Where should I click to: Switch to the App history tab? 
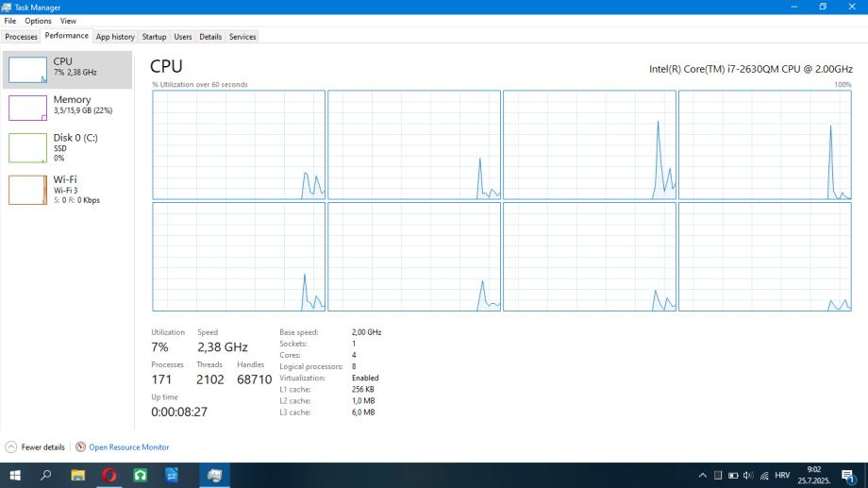pyautogui.click(x=115, y=37)
